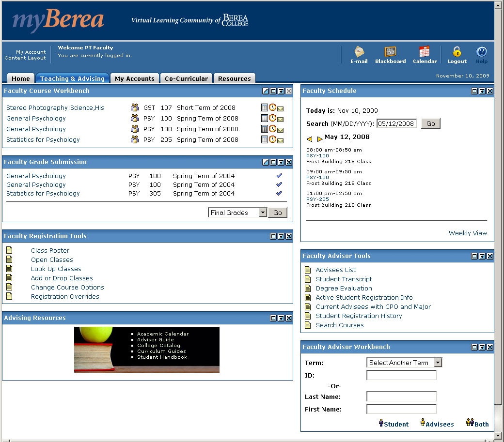The width and height of the screenshot is (504, 442).
Task: Open Student Registration History link
Action: (359, 316)
